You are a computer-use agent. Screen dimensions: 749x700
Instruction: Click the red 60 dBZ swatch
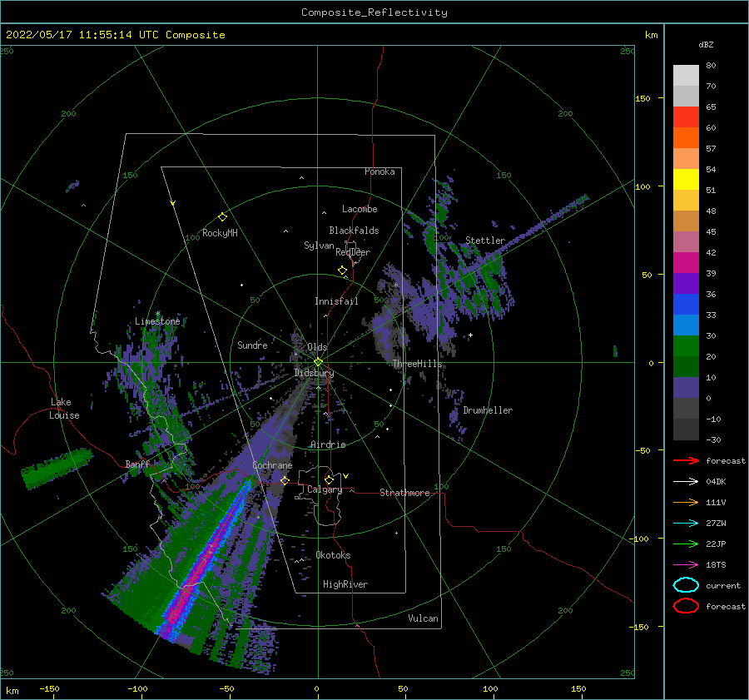[x=686, y=117]
